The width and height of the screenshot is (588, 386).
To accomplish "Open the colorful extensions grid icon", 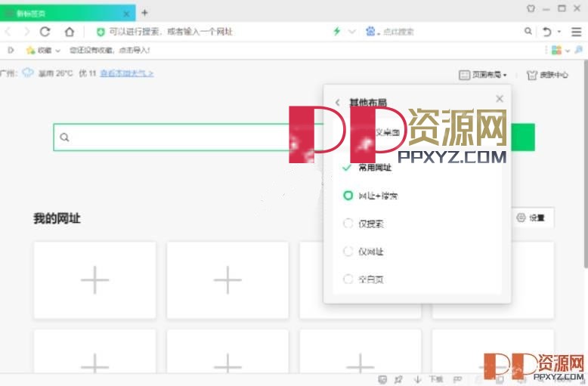I will coord(556,50).
